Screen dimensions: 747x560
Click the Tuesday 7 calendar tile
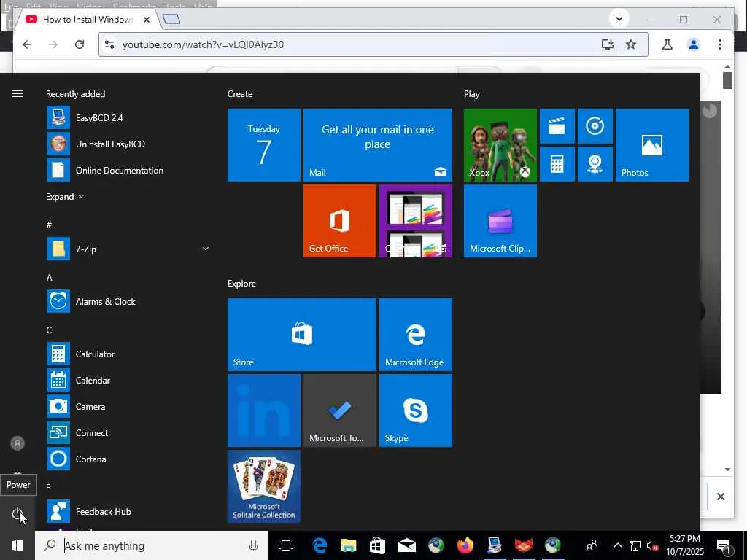click(x=264, y=145)
